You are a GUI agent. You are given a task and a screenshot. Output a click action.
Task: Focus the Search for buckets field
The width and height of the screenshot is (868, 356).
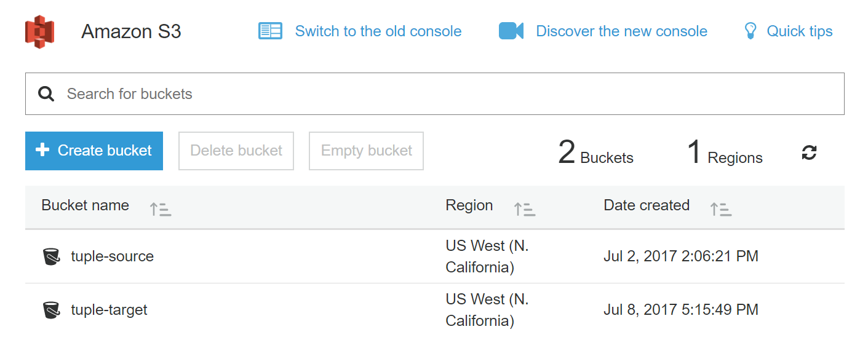[434, 93]
